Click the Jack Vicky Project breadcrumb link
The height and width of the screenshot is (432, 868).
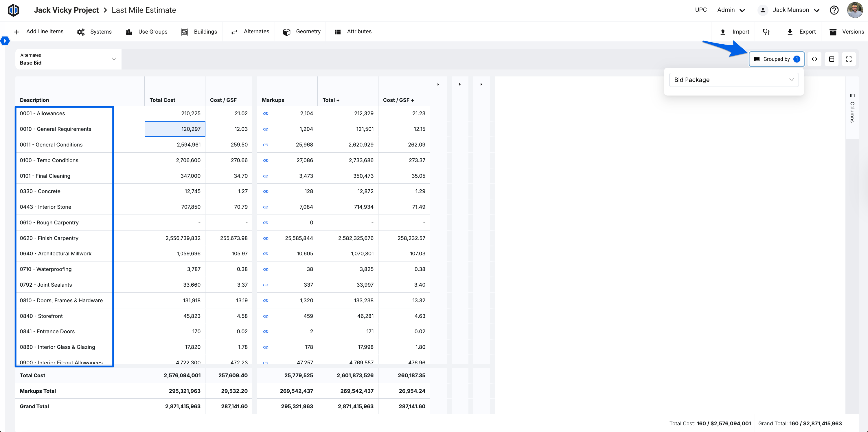click(x=66, y=10)
